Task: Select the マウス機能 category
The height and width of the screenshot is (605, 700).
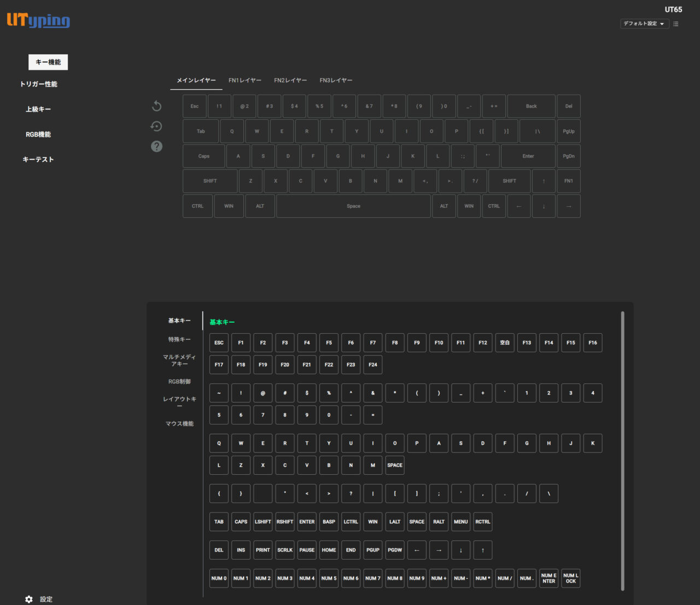Action: (179, 424)
